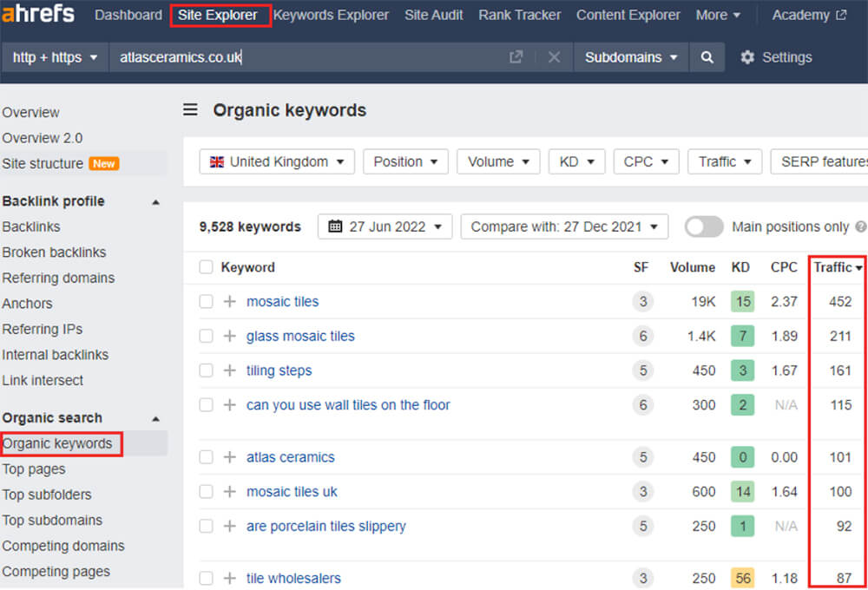Open Compare with: 27 Dec 2021 dropdown

pos(564,226)
